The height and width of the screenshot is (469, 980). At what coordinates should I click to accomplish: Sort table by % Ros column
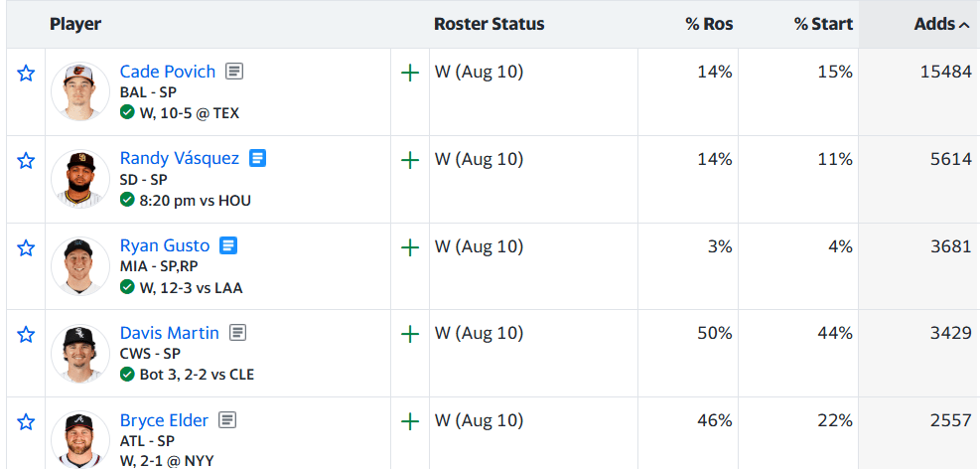[709, 25]
